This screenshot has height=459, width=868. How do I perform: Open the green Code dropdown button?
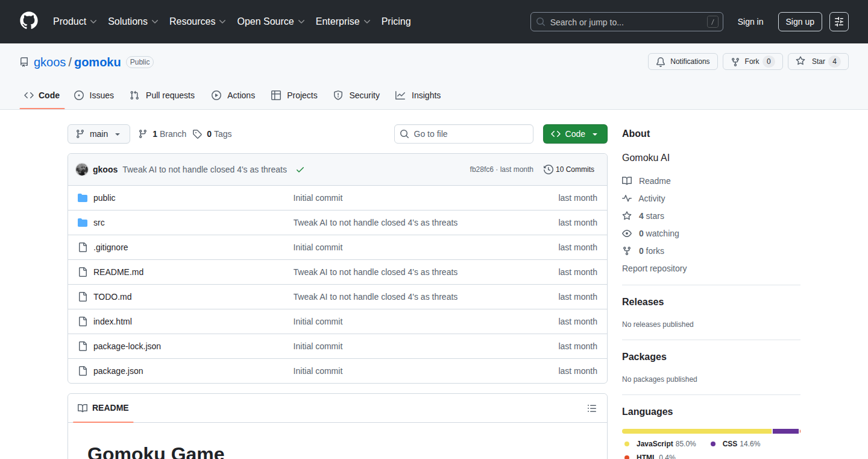click(x=575, y=134)
